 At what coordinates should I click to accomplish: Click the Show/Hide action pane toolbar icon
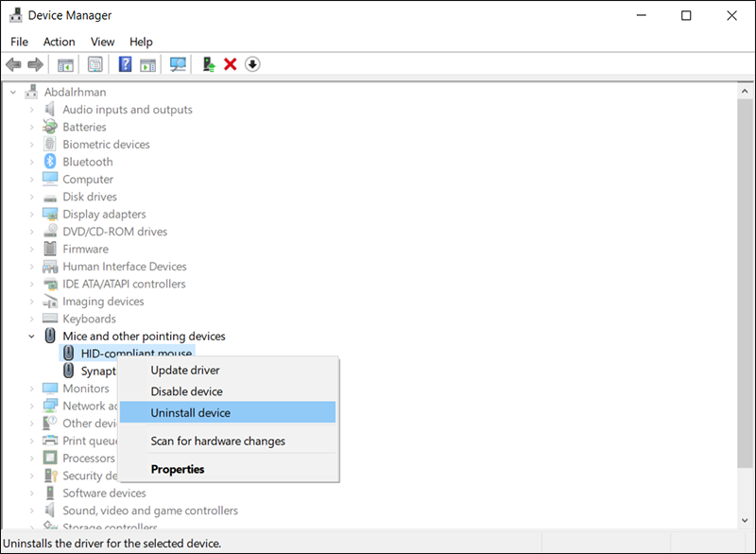coord(148,64)
